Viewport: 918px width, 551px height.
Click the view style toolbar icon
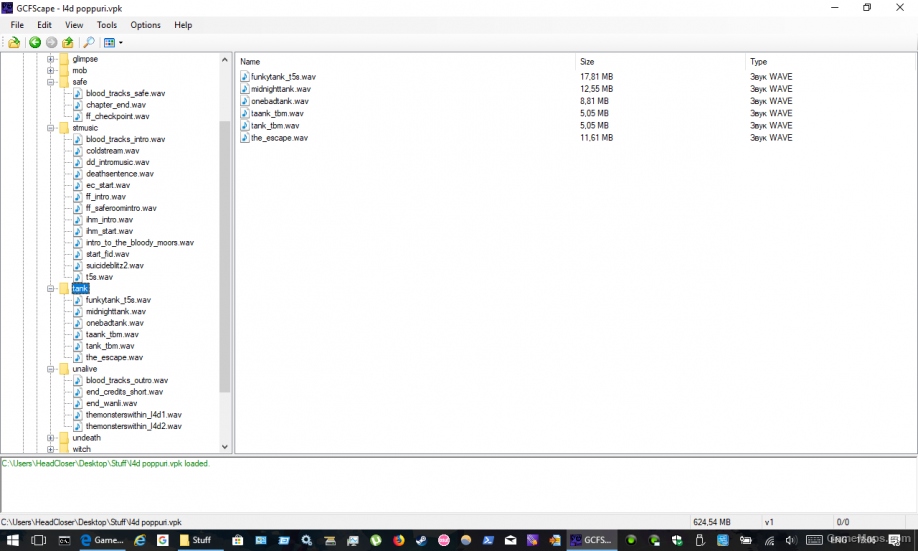click(109, 42)
